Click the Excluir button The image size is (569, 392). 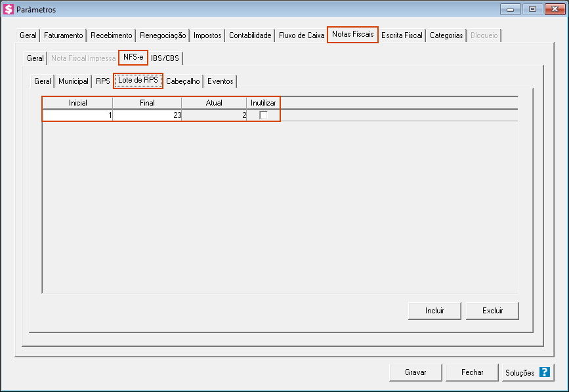tap(492, 311)
